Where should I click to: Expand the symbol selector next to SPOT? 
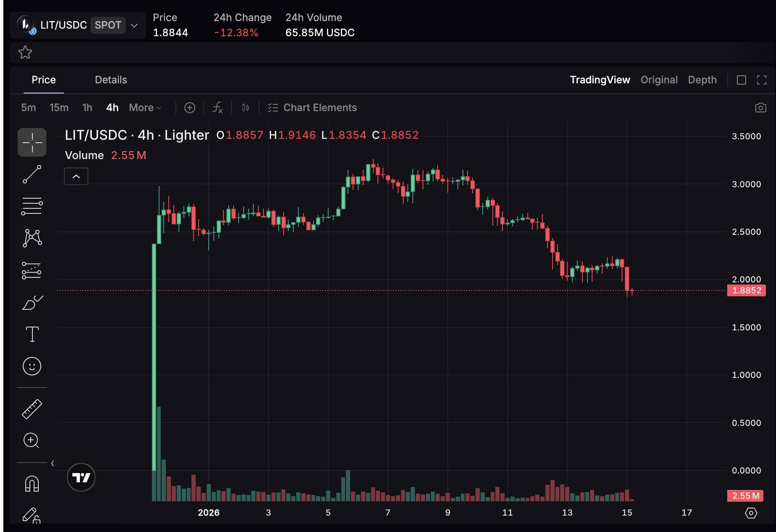(x=134, y=25)
